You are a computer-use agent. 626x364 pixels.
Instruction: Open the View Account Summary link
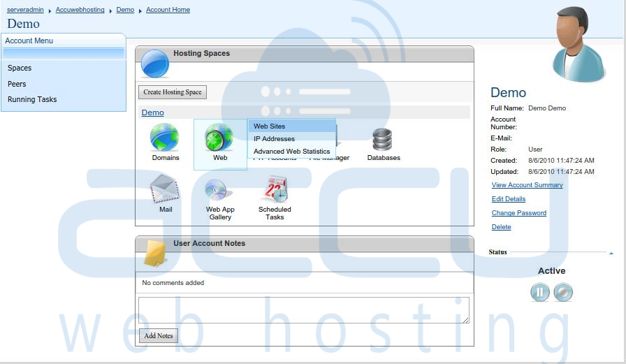tap(527, 184)
